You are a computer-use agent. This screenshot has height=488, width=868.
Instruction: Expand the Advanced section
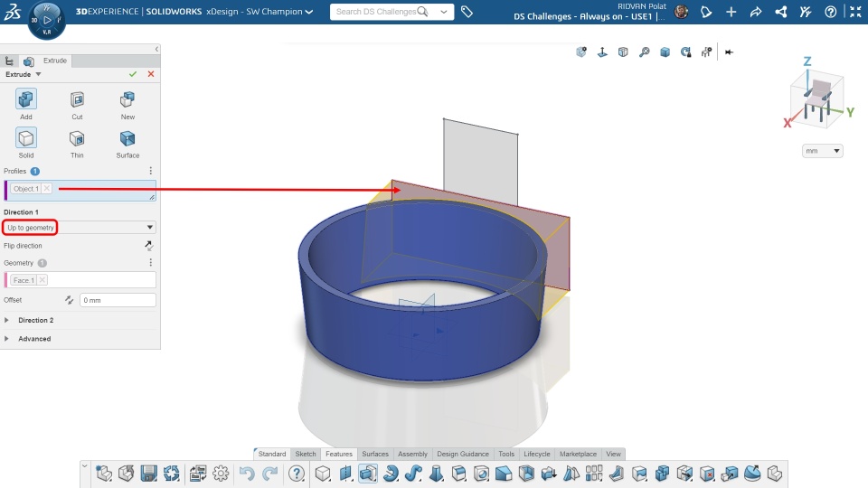pyautogui.click(x=6, y=339)
